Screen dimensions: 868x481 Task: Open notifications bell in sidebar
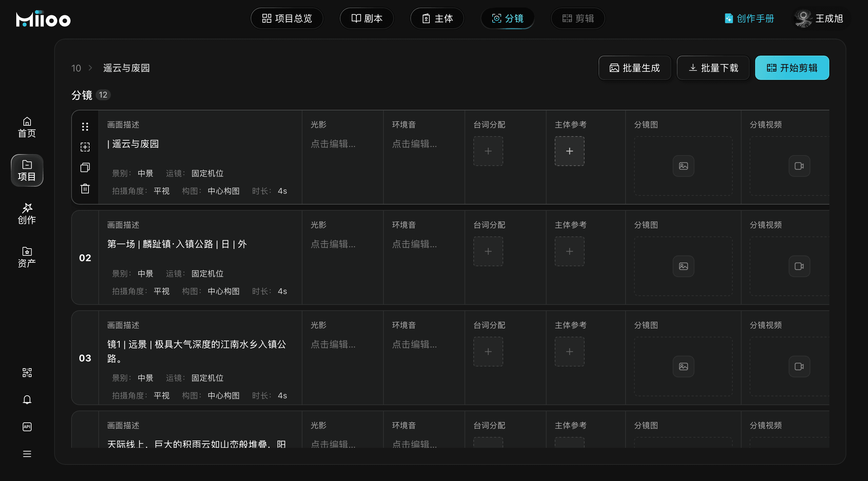point(27,400)
